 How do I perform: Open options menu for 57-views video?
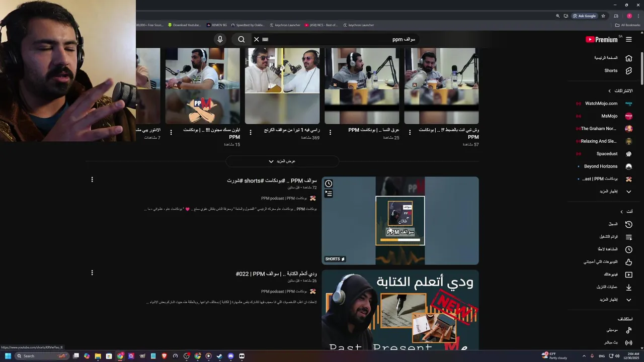(410, 132)
